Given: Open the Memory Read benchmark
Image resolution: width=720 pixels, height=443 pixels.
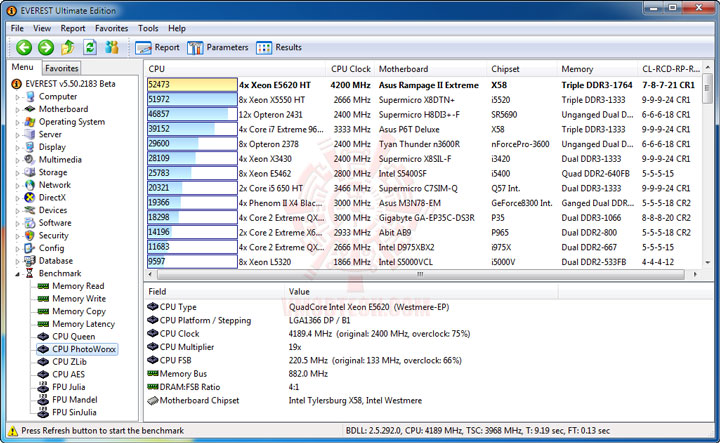Looking at the screenshot, I should coord(78,286).
